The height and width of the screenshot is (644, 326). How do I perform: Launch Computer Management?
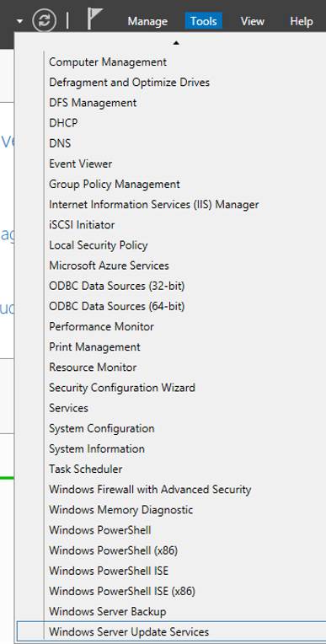(108, 62)
